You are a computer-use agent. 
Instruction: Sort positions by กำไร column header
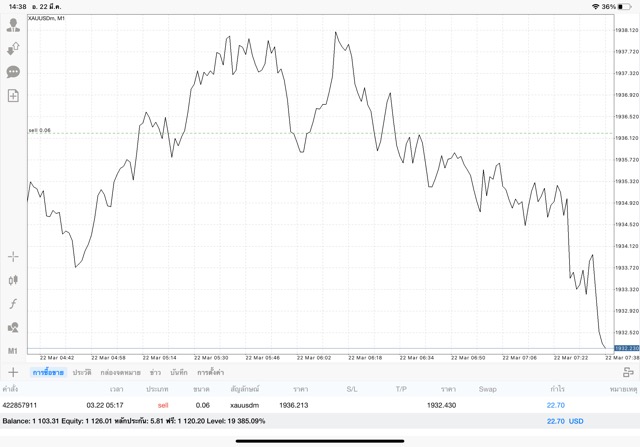click(x=555, y=388)
